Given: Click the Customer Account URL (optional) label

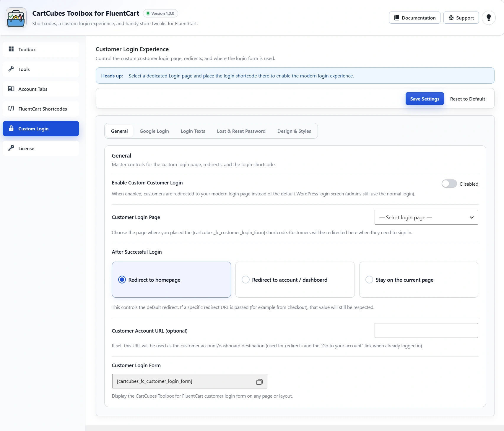Looking at the screenshot, I should [149, 331].
